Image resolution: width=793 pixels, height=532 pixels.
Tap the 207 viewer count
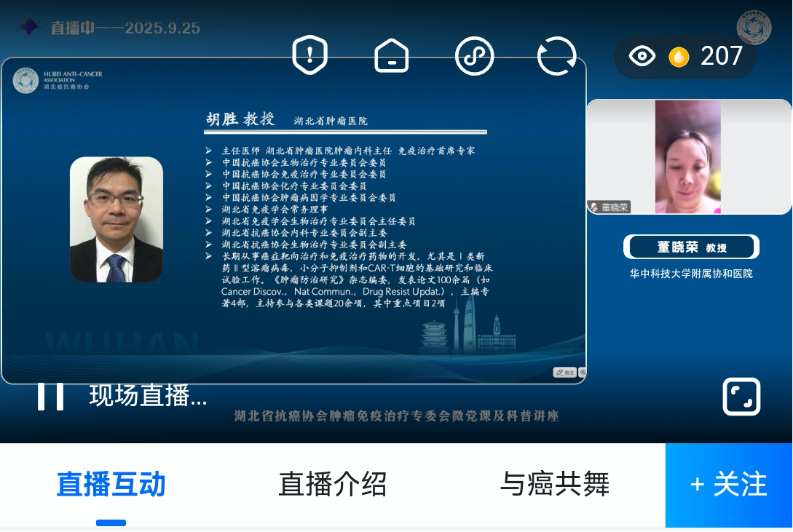click(x=721, y=56)
